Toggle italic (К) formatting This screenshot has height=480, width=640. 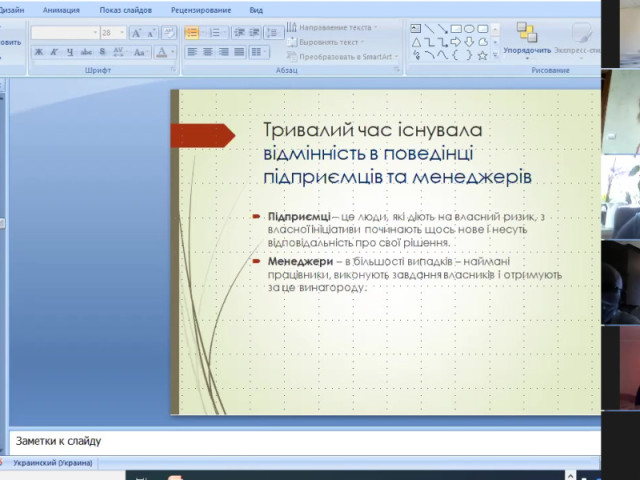click(54, 52)
